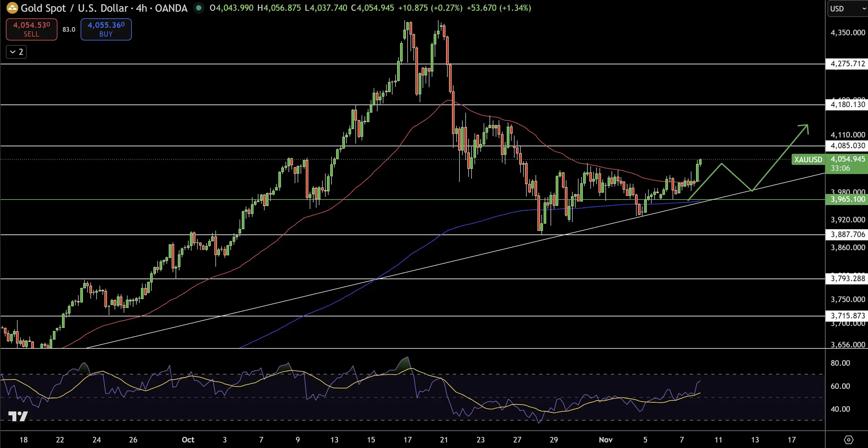Viewport: 868px width, 448px height.
Task: Click the 3,887.706 support level label
Action: pos(847,235)
